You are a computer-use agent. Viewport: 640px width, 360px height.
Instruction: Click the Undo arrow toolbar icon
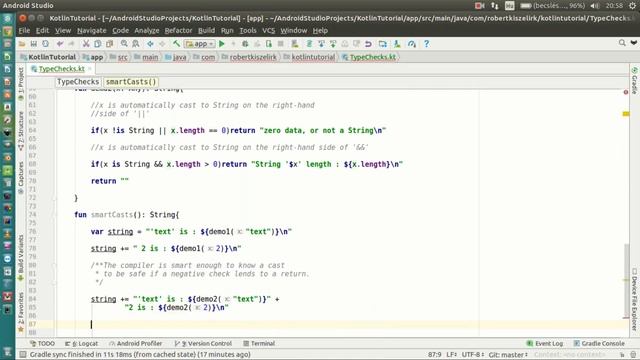pos(60,44)
